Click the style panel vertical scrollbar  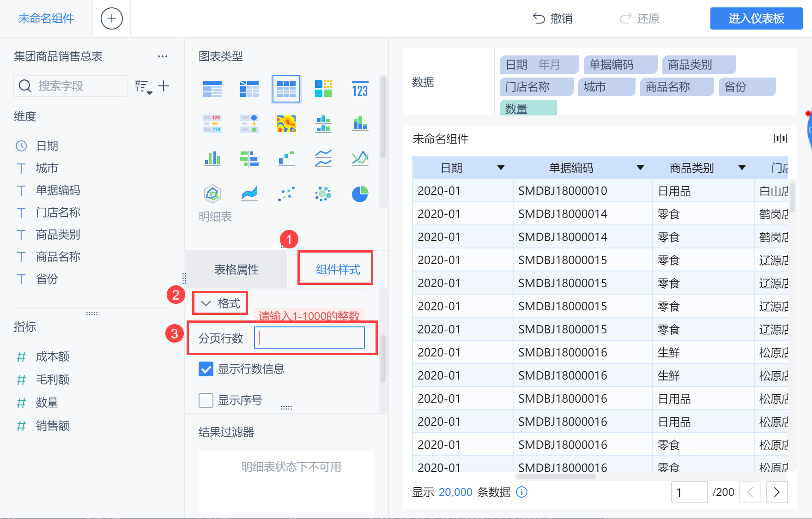(x=383, y=359)
